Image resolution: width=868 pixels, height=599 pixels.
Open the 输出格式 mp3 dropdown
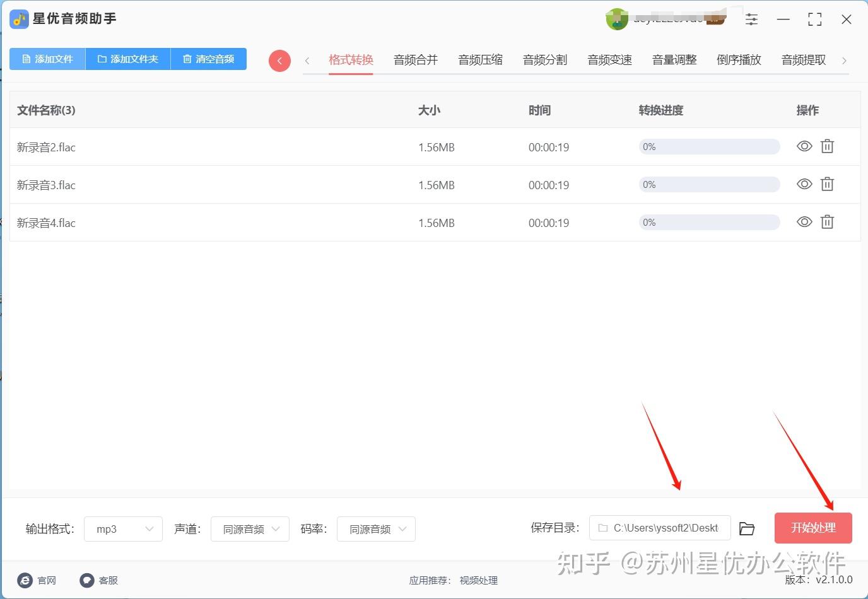pyautogui.click(x=123, y=529)
